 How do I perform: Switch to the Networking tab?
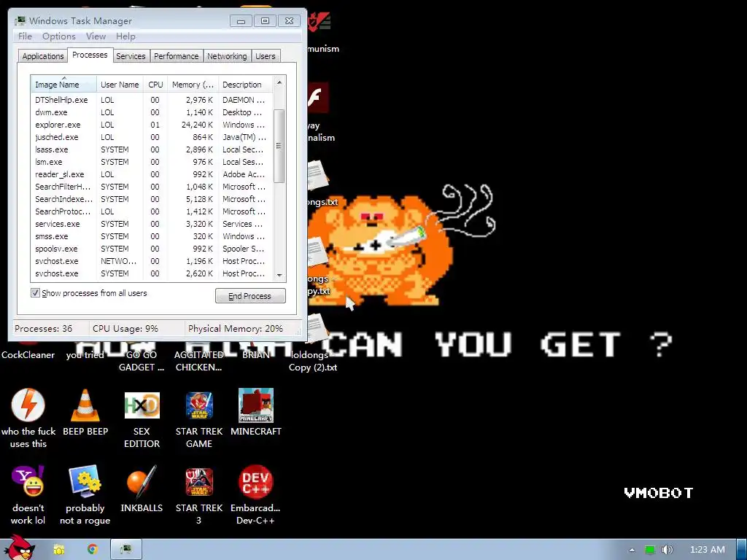point(227,56)
